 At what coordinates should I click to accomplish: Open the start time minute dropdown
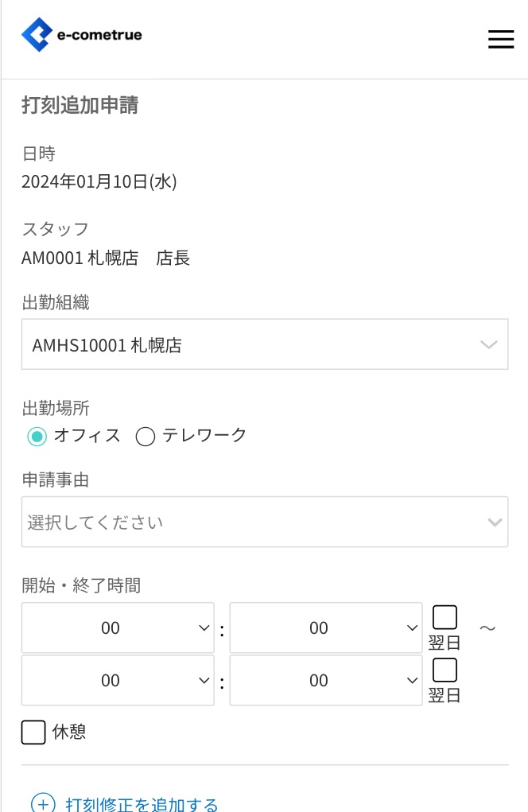(326, 628)
